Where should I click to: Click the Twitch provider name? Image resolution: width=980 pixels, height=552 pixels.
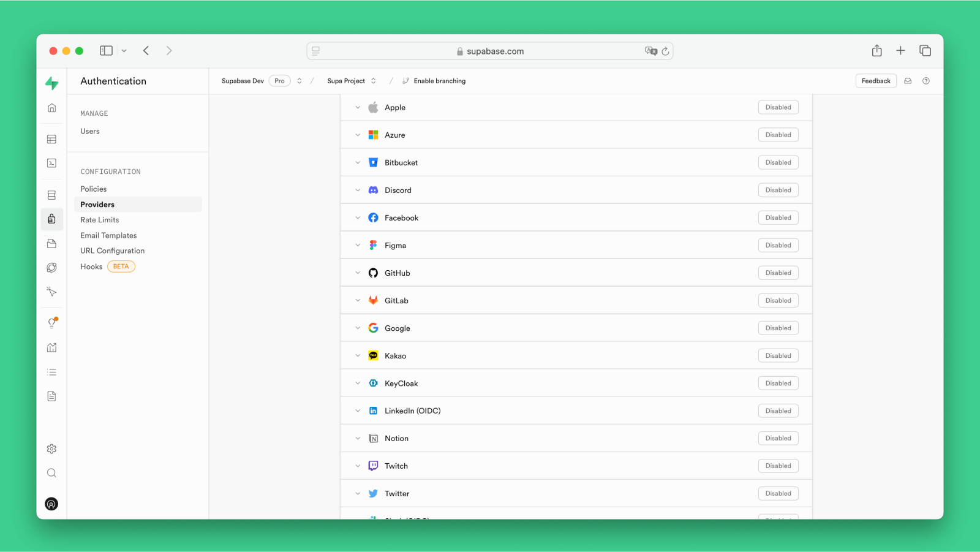pyautogui.click(x=396, y=466)
